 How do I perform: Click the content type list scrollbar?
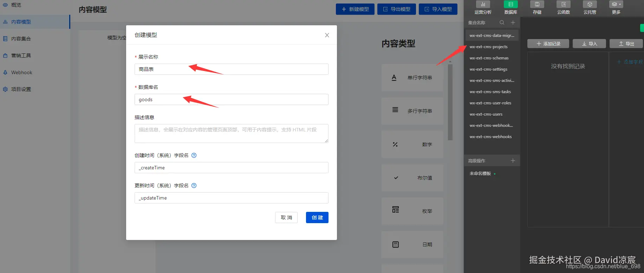tap(450, 102)
